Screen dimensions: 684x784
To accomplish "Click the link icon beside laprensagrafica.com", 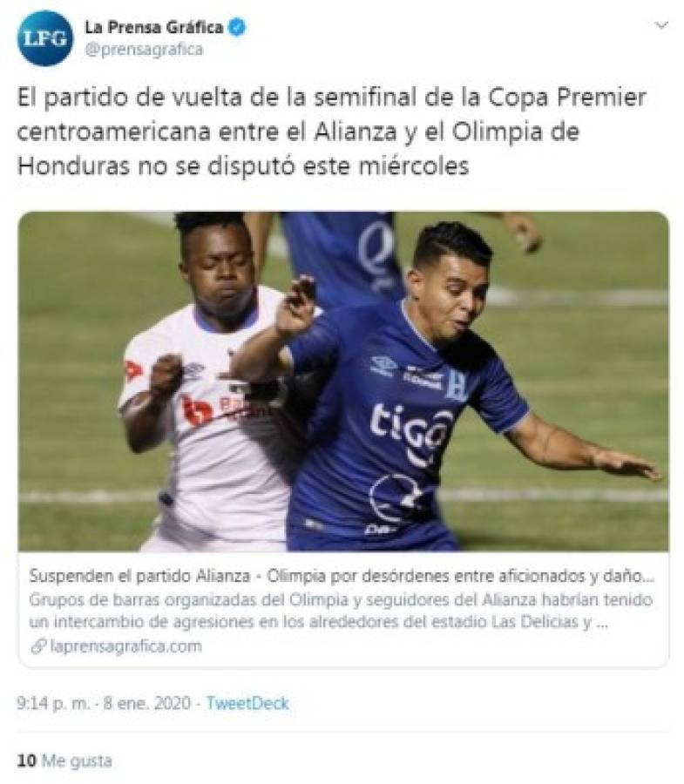I will point(38,646).
